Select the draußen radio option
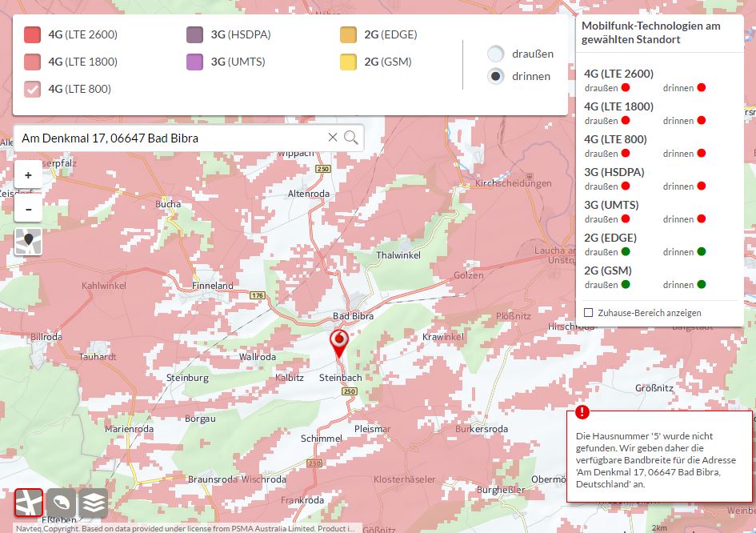This screenshot has width=756, height=533. tap(496, 54)
